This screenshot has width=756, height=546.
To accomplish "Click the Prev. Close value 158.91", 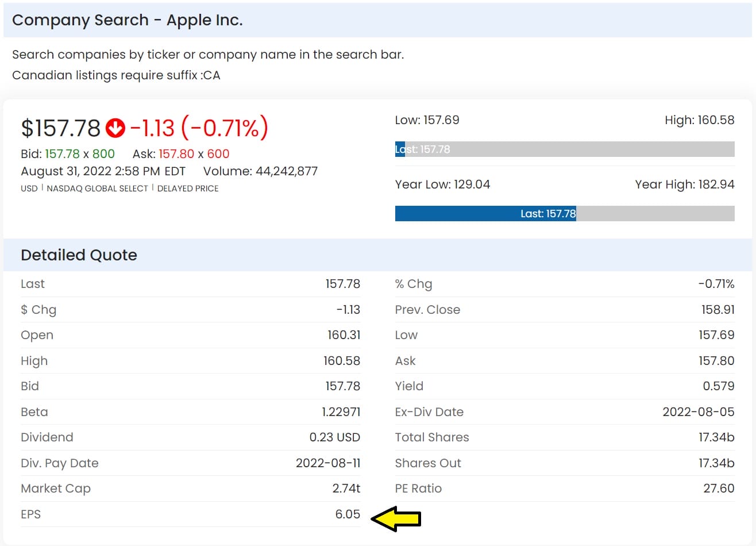I will point(718,310).
